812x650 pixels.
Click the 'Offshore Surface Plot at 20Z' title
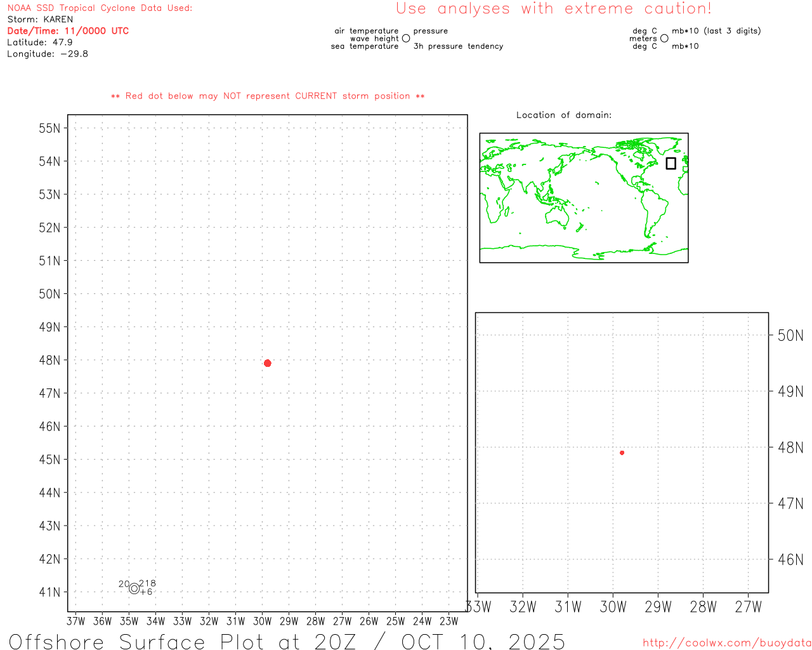[287, 641]
